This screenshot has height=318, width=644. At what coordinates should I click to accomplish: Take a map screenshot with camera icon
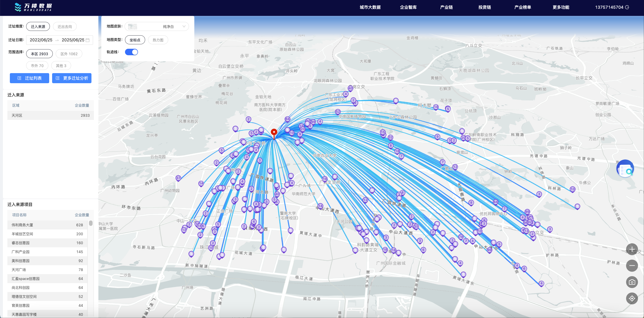(x=632, y=282)
